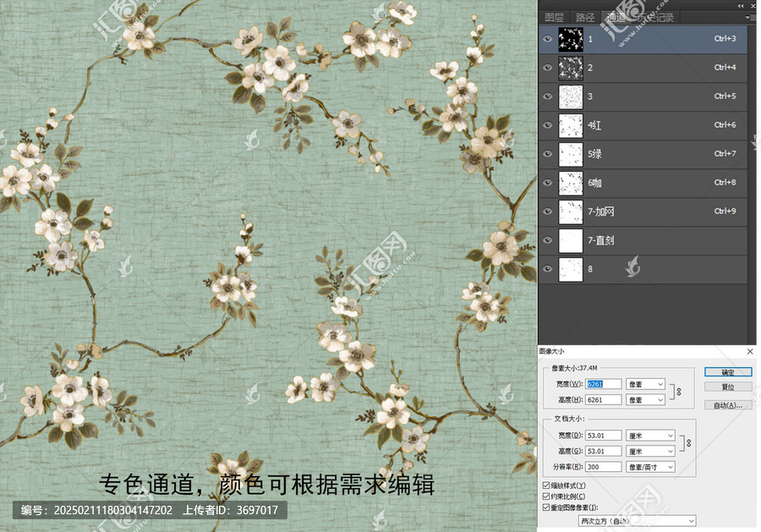Open the 历史记录 (History) tab
The width and height of the screenshot is (761, 532).
pos(655,18)
